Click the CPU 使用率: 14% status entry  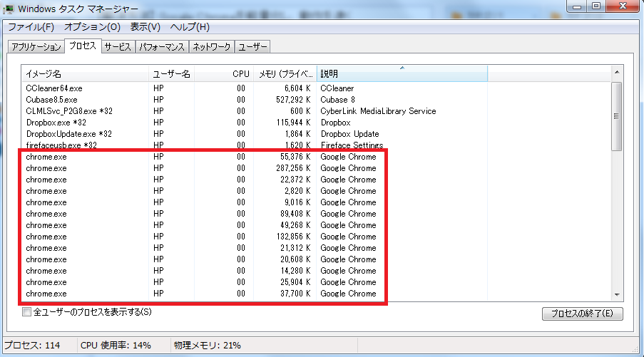116,346
